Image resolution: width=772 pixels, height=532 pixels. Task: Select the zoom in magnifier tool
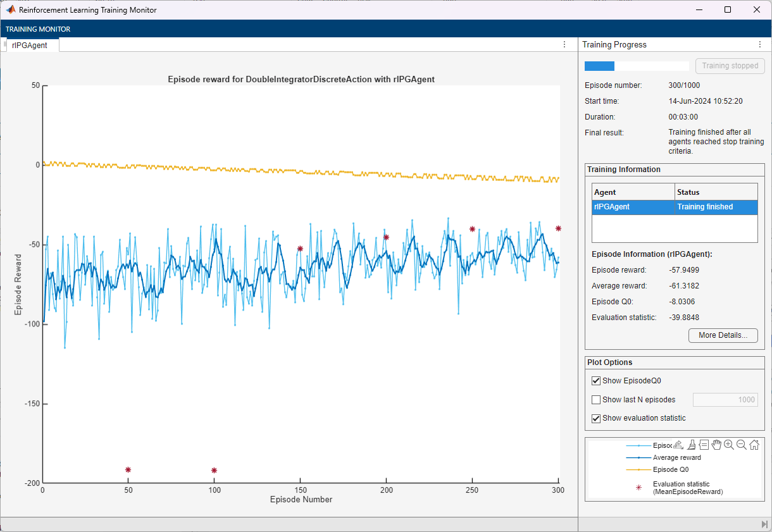(x=729, y=445)
